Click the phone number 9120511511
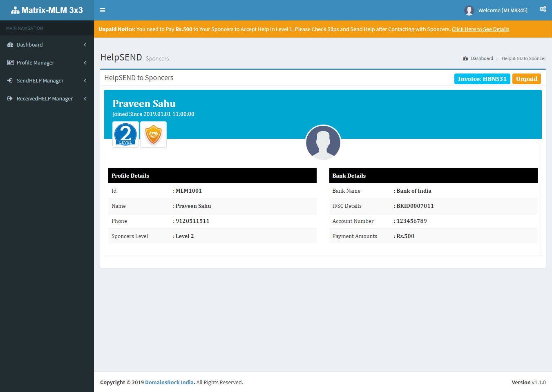552x392 pixels. (x=192, y=221)
